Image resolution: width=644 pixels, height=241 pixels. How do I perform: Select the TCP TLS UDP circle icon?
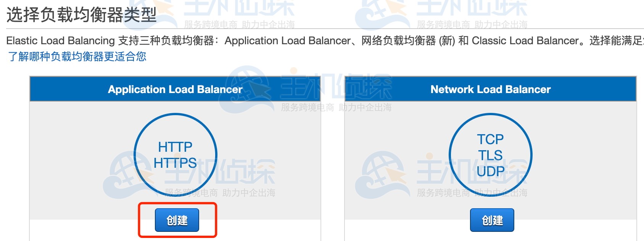[491, 155]
